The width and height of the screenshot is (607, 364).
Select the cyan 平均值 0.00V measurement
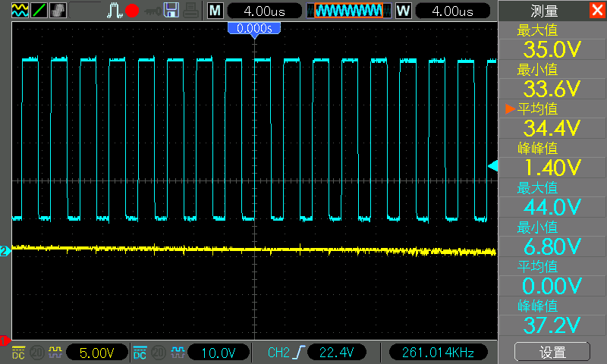(x=552, y=278)
